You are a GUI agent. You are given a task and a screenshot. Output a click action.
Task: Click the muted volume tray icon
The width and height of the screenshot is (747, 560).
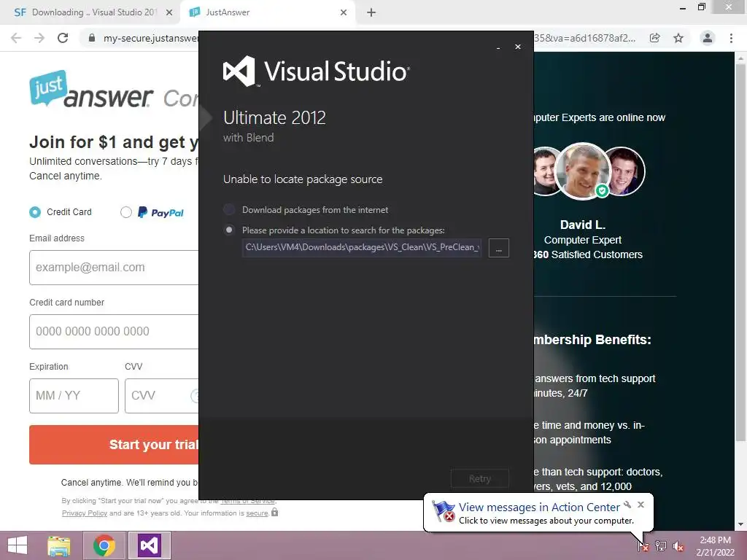pyautogui.click(x=678, y=546)
